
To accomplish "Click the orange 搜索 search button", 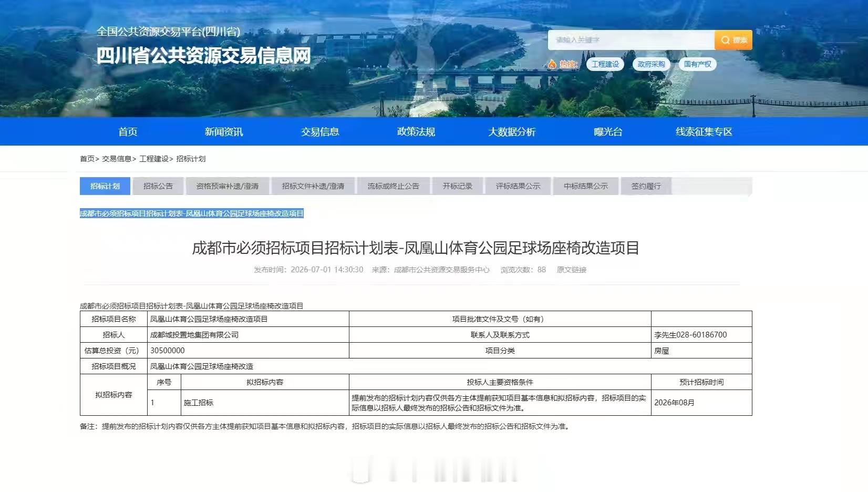I will pyautogui.click(x=733, y=40).
